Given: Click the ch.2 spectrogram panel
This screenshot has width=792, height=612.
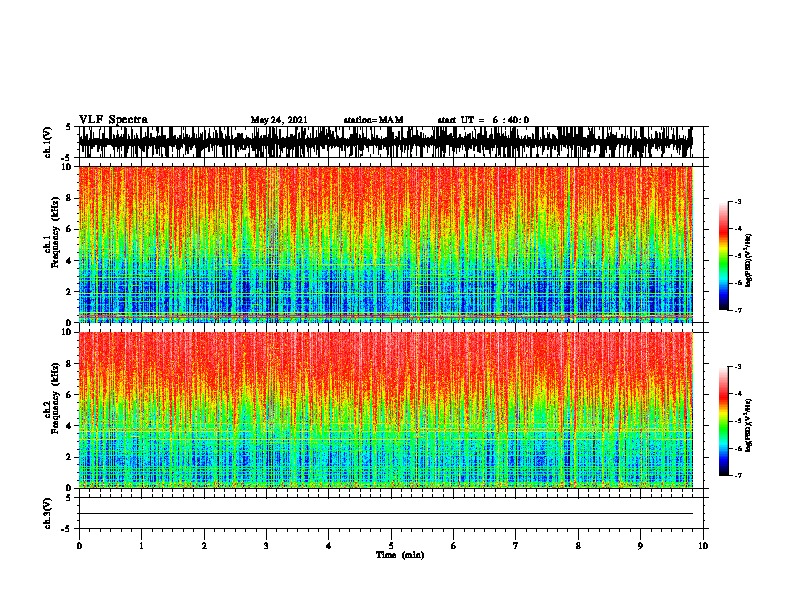Looking at the screenshot, I should [x=385, y=410].
